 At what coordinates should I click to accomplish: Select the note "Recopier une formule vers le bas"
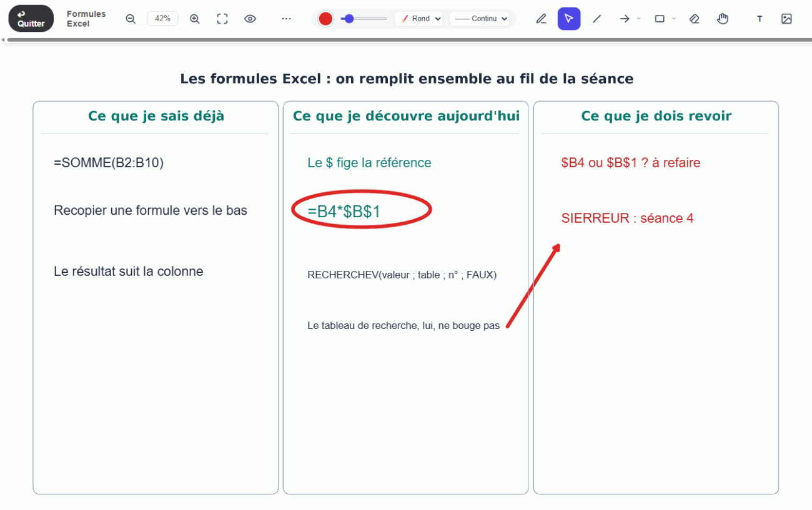pyautogui.click(x=151, y=210)
